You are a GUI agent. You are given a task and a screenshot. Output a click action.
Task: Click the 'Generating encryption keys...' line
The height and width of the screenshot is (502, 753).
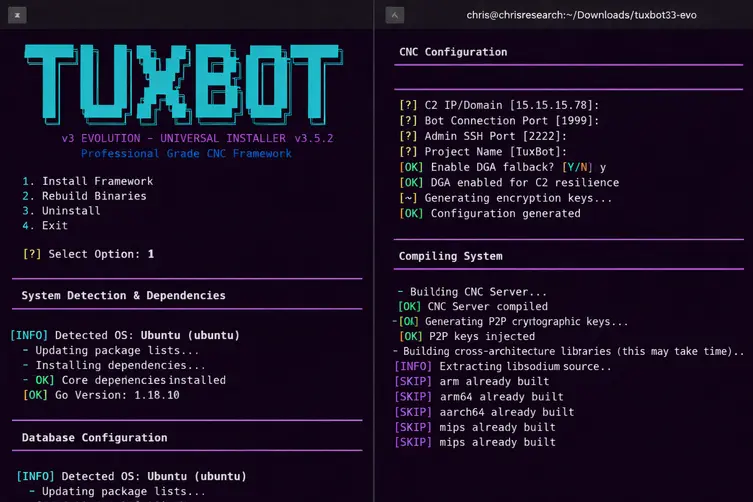(x=506, y=198)
